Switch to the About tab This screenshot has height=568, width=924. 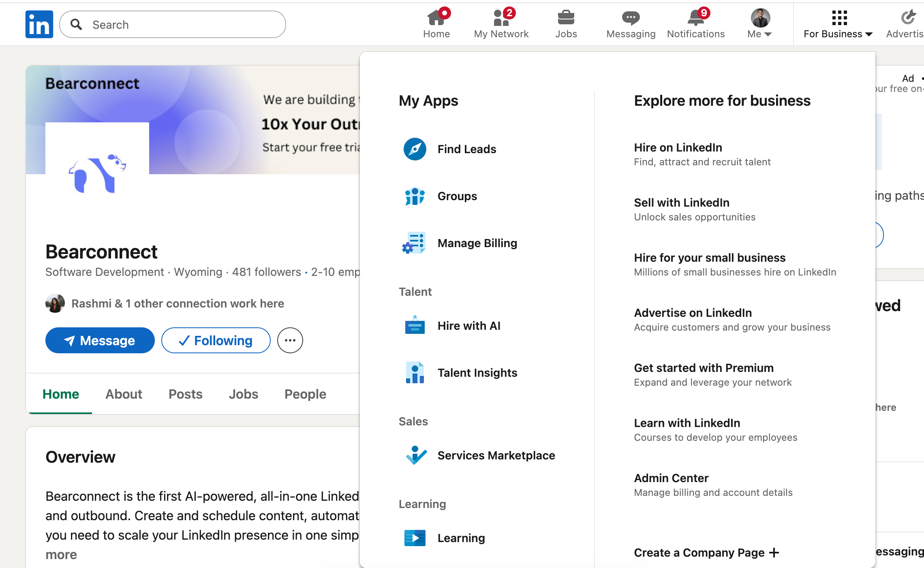pyautogui.click(x=124, y=394)
